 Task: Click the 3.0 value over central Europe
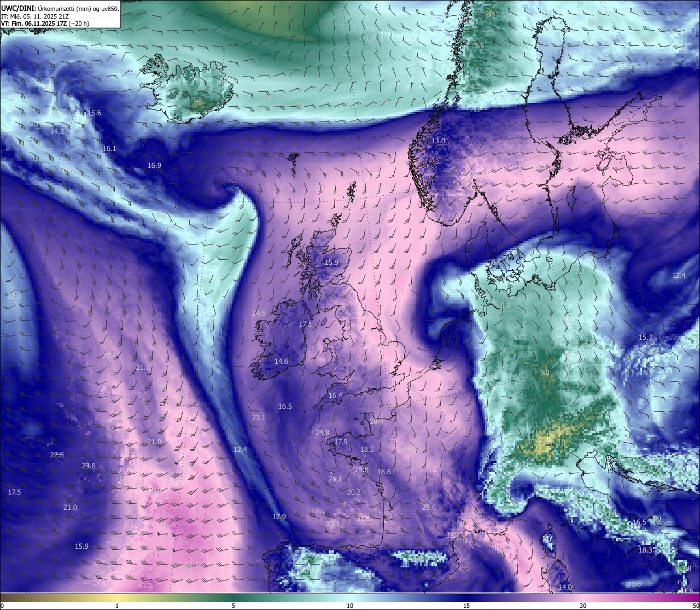click(x=544, y=373)
